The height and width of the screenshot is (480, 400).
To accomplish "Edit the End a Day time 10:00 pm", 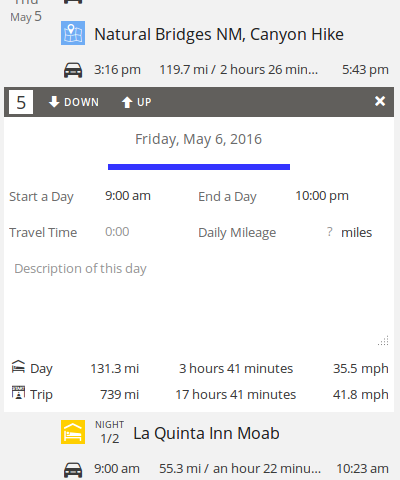I will [322, 196].
